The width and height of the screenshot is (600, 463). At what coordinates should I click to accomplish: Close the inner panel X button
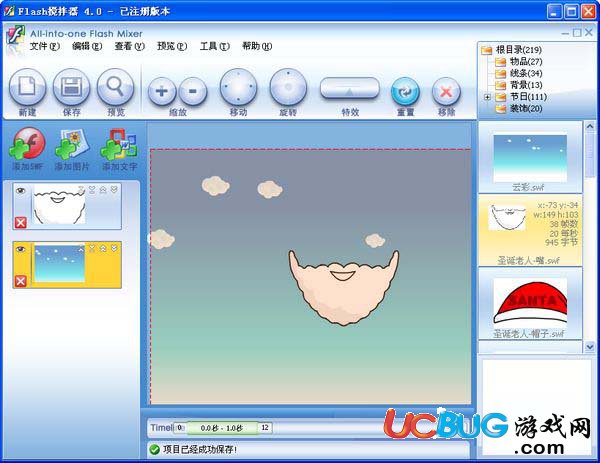(589, 33)
